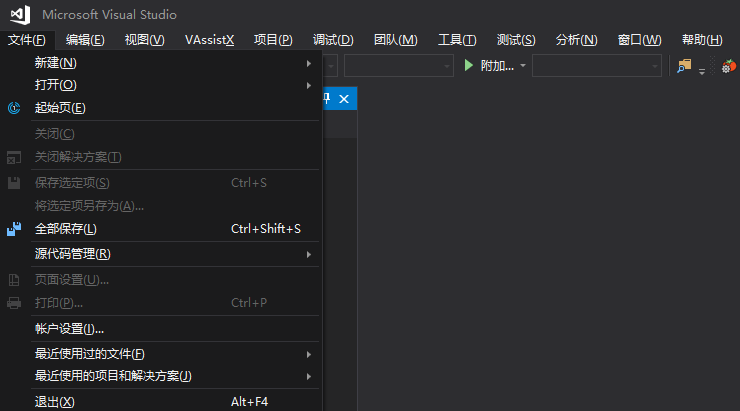
Task: Open 源代码管理(R) submenu entry
Action: [73, 254]
